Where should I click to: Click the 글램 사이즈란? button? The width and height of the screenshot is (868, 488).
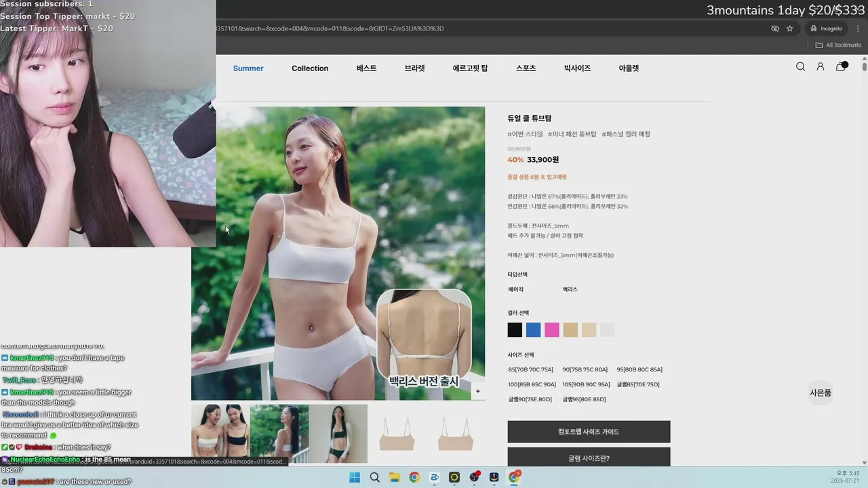[x=589, y=457]
